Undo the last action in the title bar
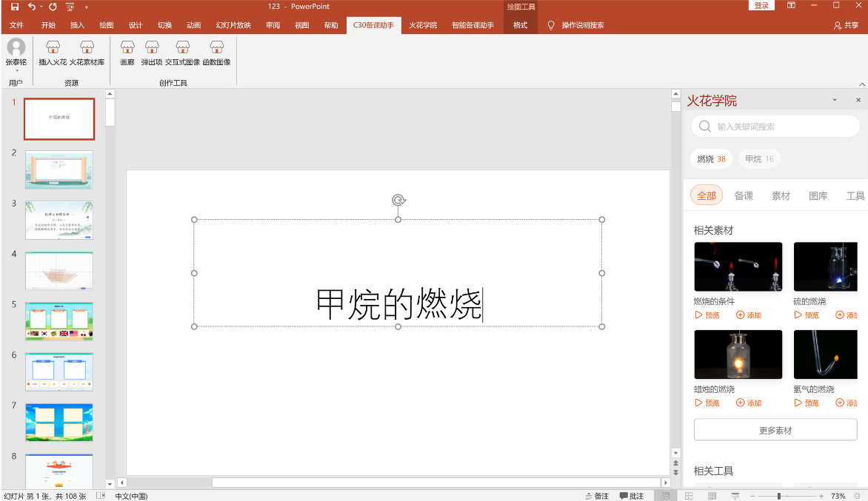 (32, 7)
